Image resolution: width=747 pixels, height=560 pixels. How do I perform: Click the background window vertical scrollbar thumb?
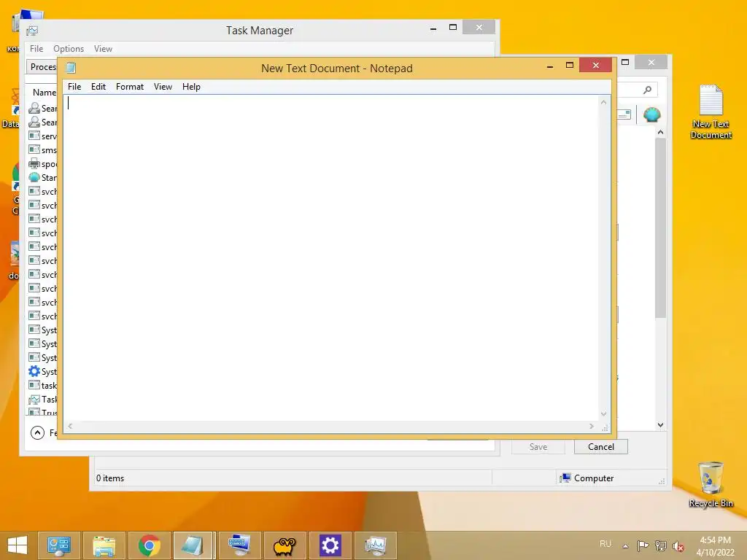(660, 227)
